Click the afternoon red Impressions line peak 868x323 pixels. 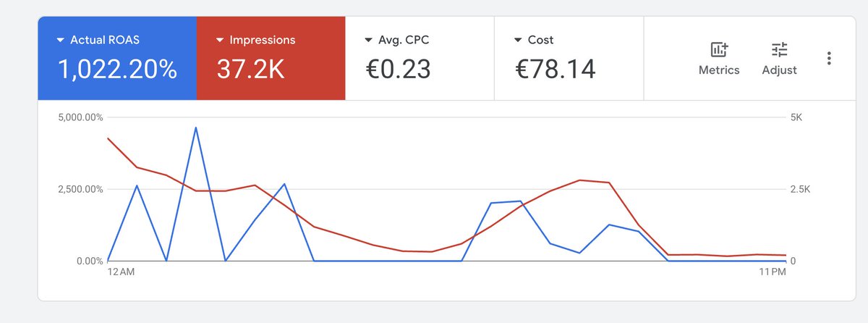pos(580,180)
